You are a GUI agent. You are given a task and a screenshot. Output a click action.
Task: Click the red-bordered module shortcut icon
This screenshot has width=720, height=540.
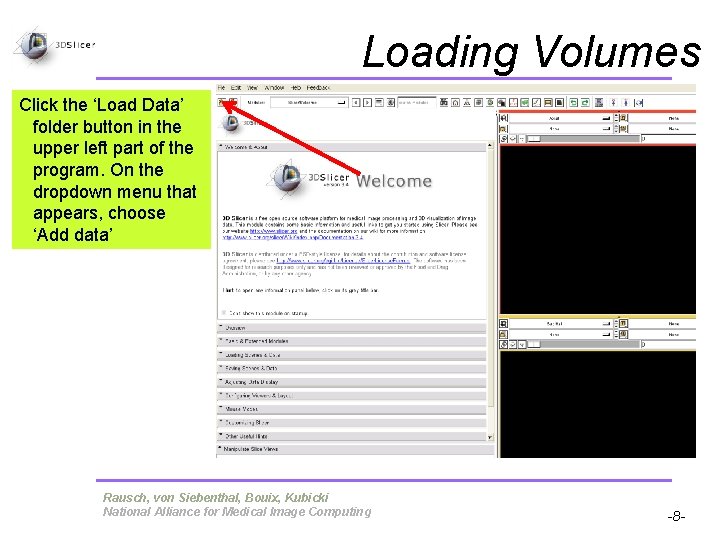coord(513,102)
